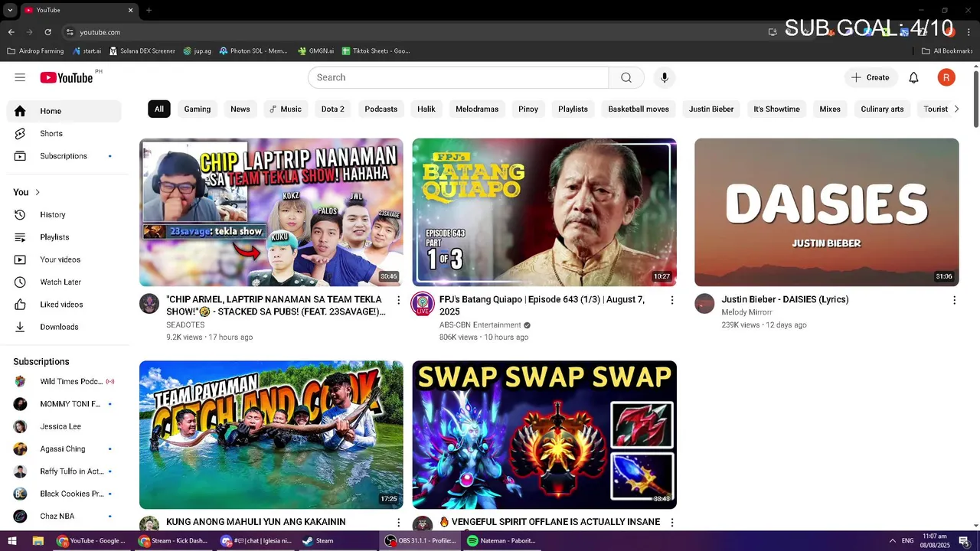The image size is (980, 551).
Task: Open the Agassi Ching subscription
Action: (64, 448)
